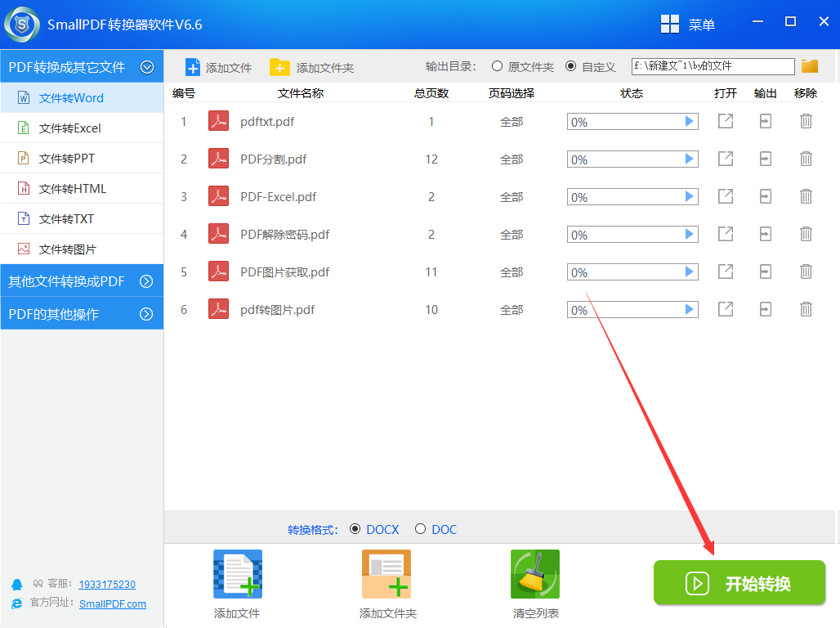Image resolution: width=840 pixels, height=628 pixels.
Task: Click the red PDF icon of pdftxt.pdf
Action: [218, 121]
